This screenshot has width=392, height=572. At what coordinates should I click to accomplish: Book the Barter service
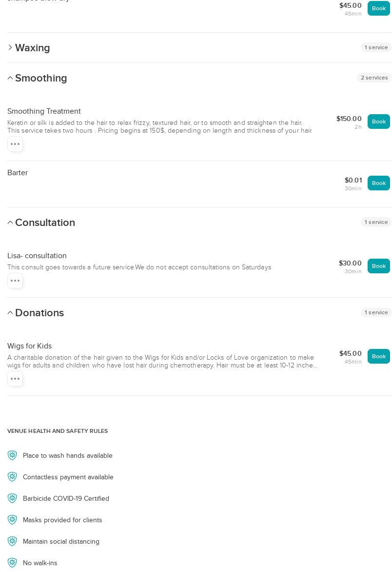[x=378, y=183]
